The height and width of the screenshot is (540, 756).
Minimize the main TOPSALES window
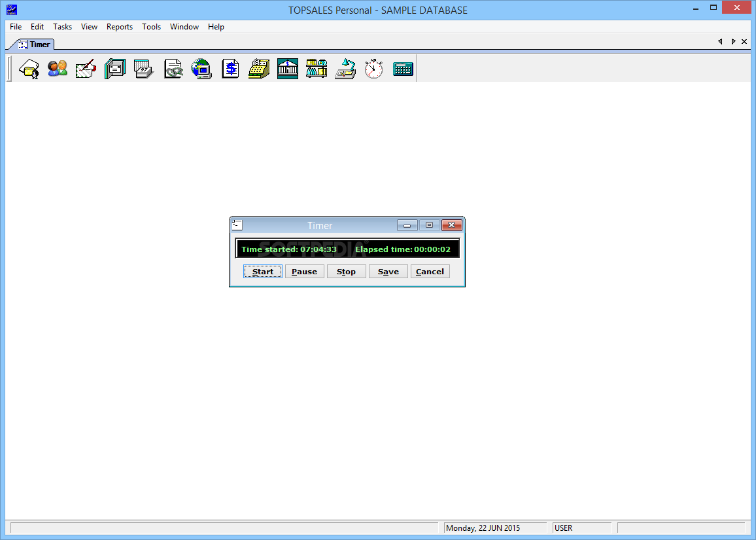[x=696, y=8]
